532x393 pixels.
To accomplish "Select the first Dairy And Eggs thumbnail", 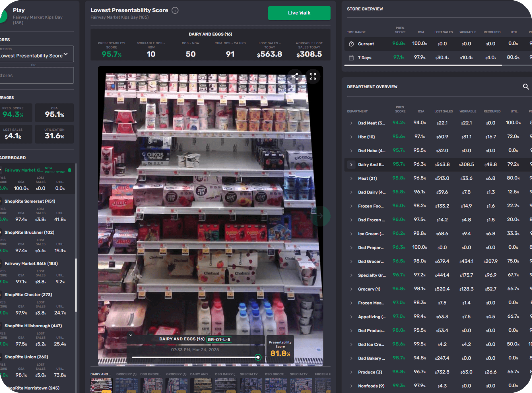I will 101,385.
